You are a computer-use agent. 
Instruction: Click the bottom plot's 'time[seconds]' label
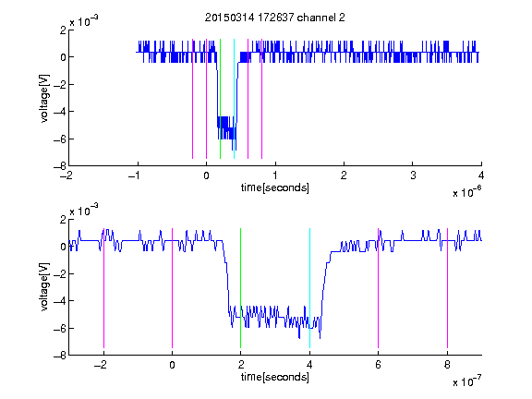[275, 377]
